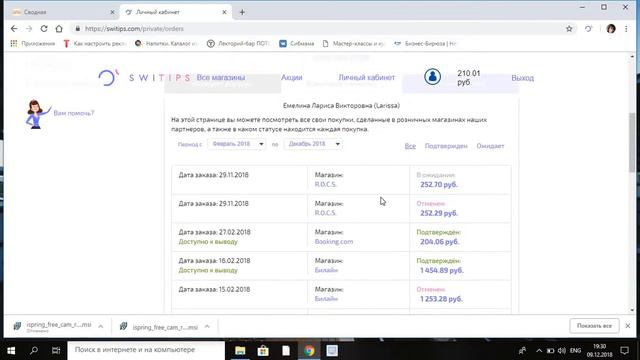
Task: Click the address bar URL
Action: (x=134, y=29)
